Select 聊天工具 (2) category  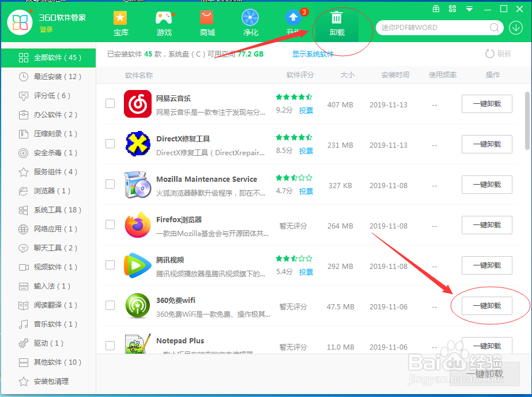coord(48,248)
